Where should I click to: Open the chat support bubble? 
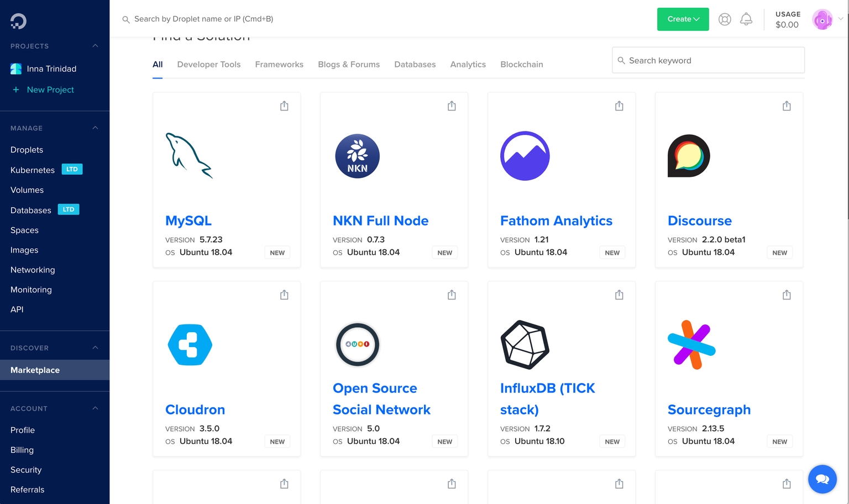[x=822, y=479]
